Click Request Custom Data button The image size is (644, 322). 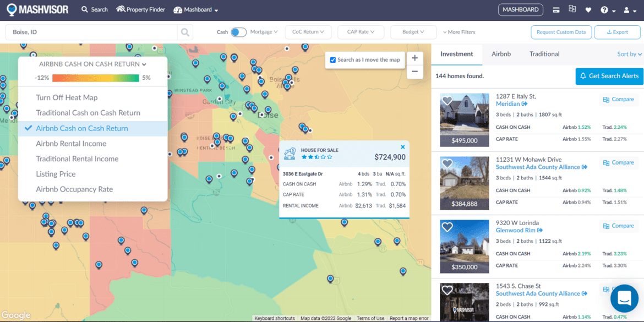[561, 32]
